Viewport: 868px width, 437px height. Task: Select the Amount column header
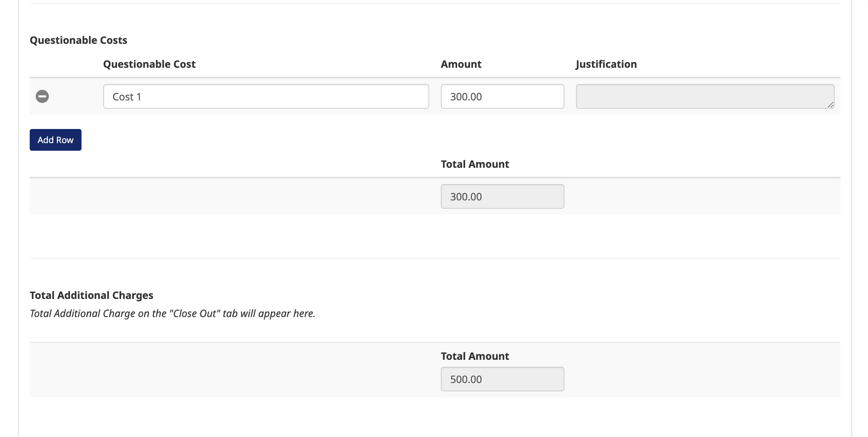click(x=461, y=64)
